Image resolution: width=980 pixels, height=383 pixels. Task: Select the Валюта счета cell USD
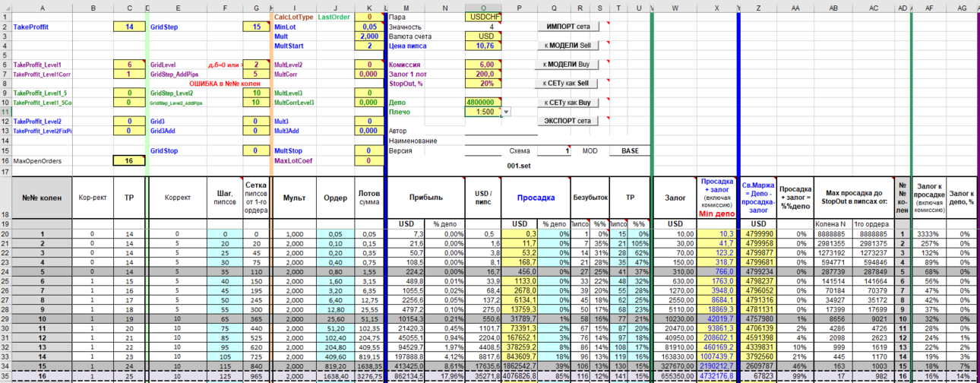483,36
